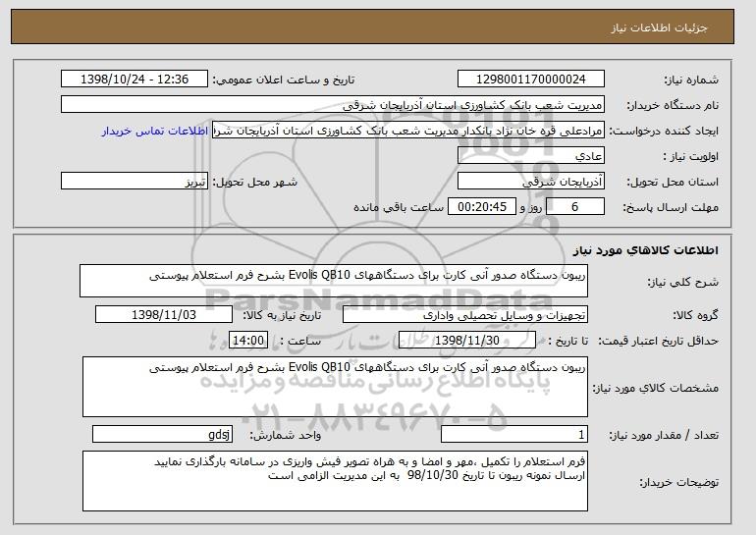Select the announcement date field 1398/10/24 - 12:36

pyautogui.click(x=135, y=80)
